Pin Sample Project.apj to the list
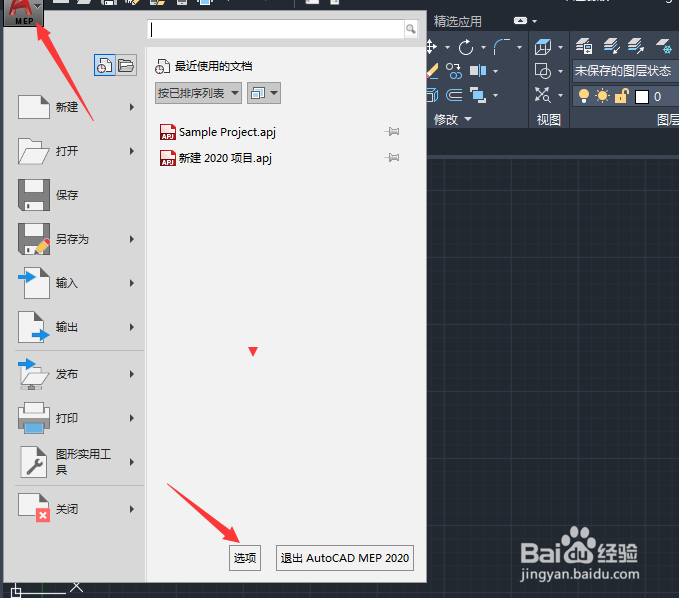The height and width of the screenshot is (598, 679). 392,132
